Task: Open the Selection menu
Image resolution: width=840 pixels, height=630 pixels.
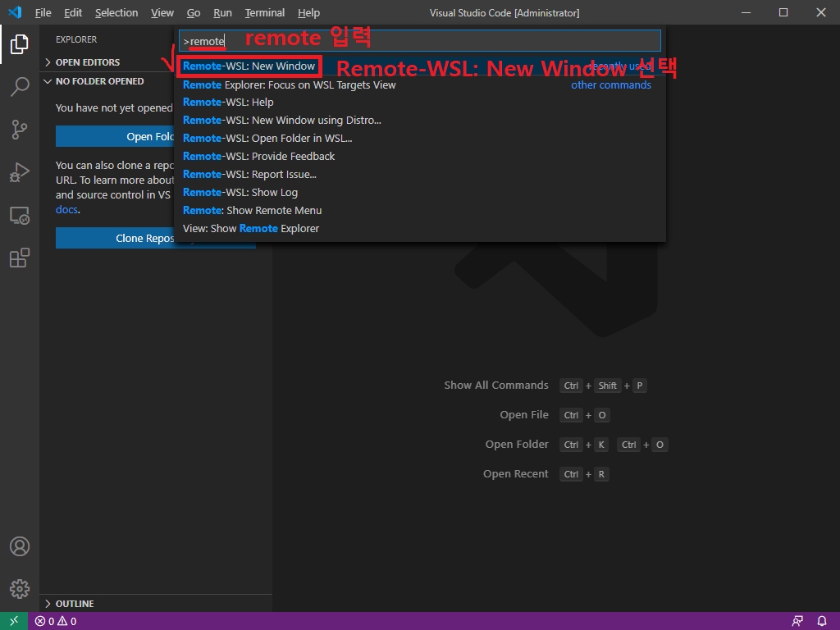Action: (116, 13)
